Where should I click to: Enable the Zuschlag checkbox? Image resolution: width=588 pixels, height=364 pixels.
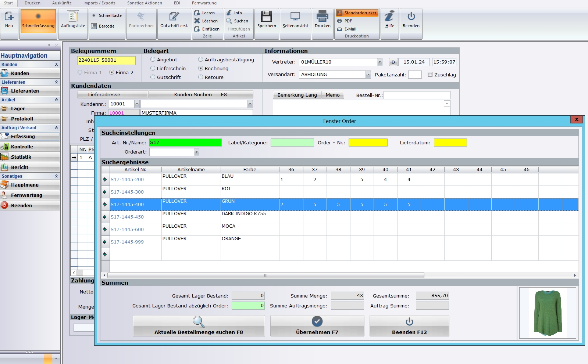coord(430,75)
